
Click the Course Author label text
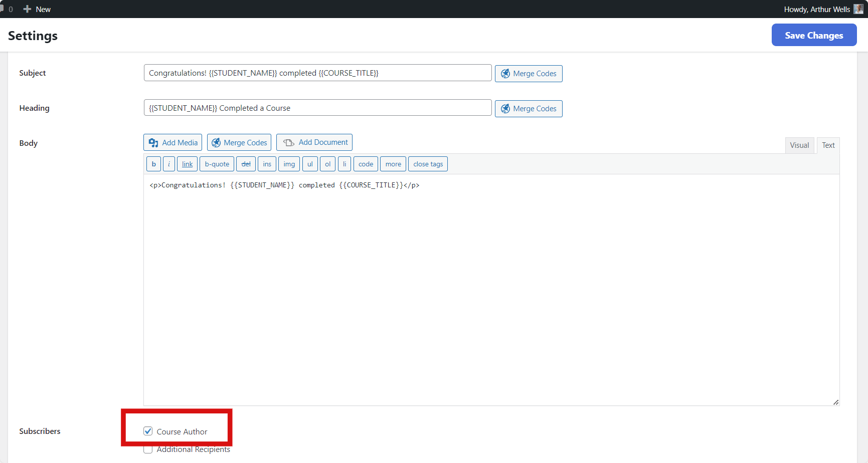point(182,431)
